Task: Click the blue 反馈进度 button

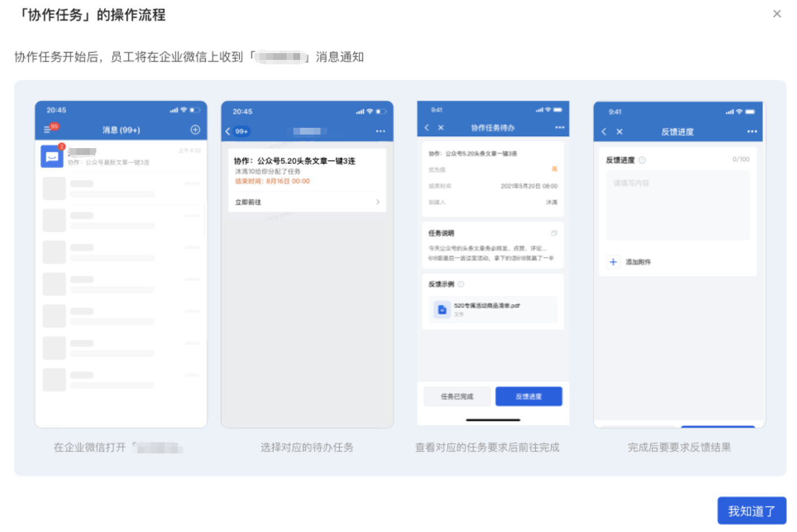Action: 529,396
